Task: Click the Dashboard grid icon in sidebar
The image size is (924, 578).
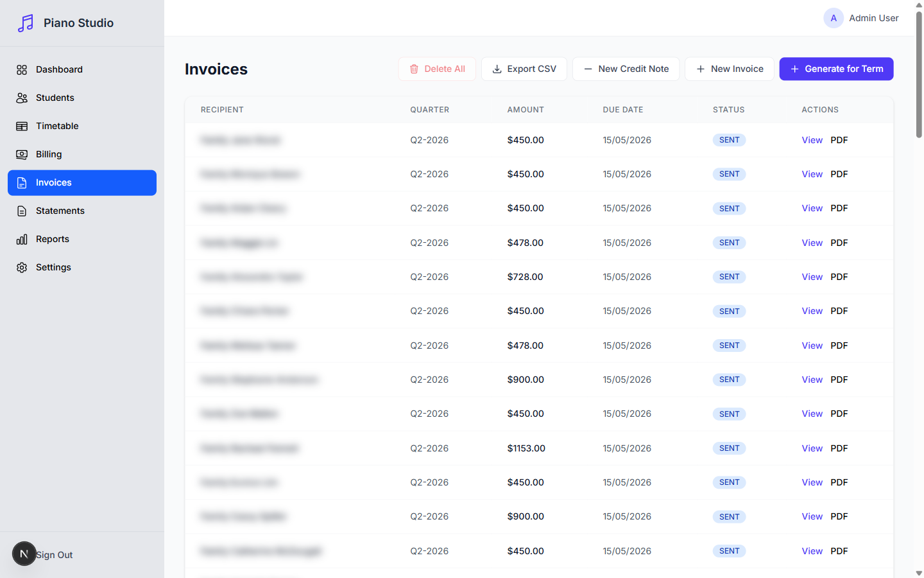Action: tap(22, 69)
